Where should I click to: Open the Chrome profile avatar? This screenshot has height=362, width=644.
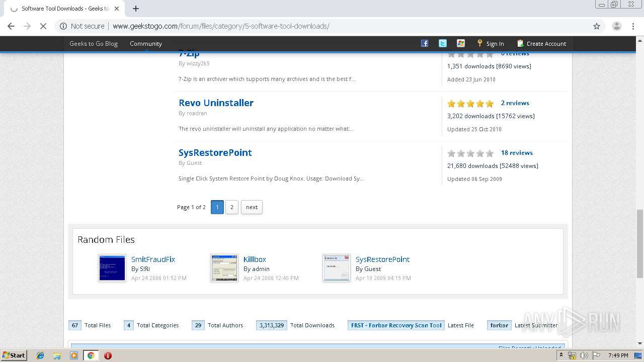pyautogui.click(x=616, y=26)
